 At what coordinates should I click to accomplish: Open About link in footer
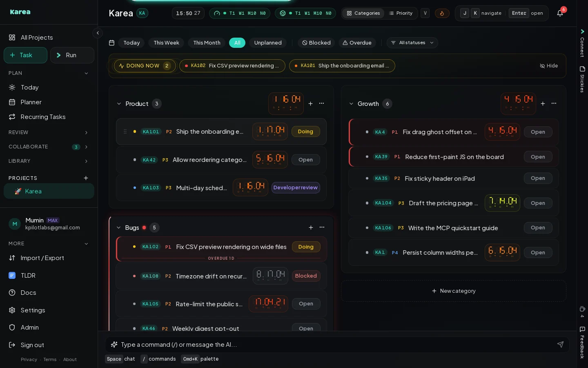pyautogui.click(x=70, y=360)
